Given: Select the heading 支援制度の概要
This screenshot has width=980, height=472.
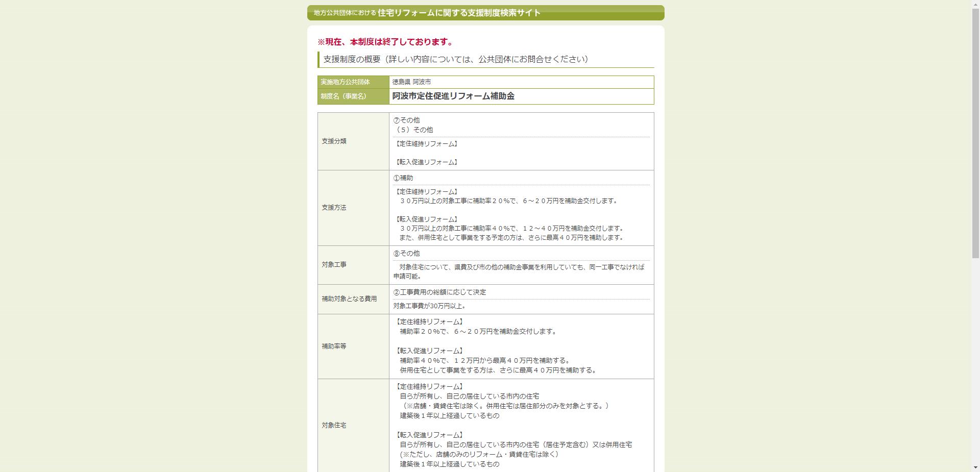Looking at the screenshot, I should [454, 59].
